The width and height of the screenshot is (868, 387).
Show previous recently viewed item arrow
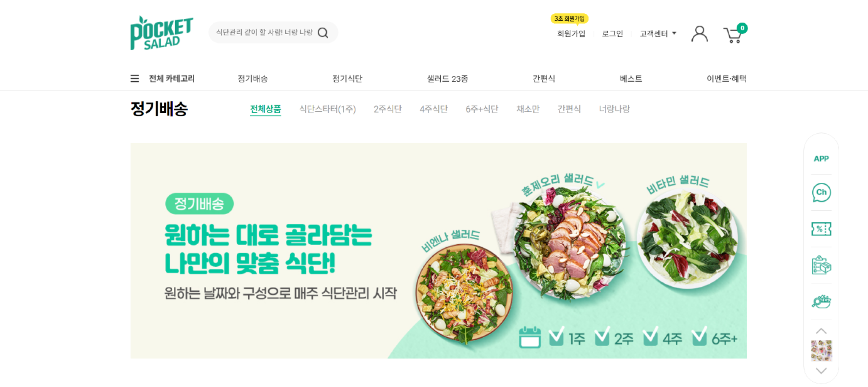click(821, 331)
